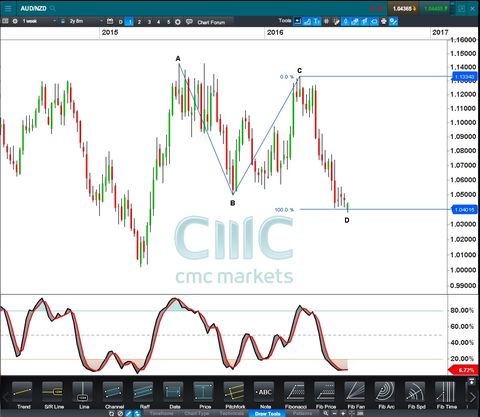This screenshot has height=417, width=480.
Task: Open the 2y 8m range dropdown
Action: click(x=85, y=21)
